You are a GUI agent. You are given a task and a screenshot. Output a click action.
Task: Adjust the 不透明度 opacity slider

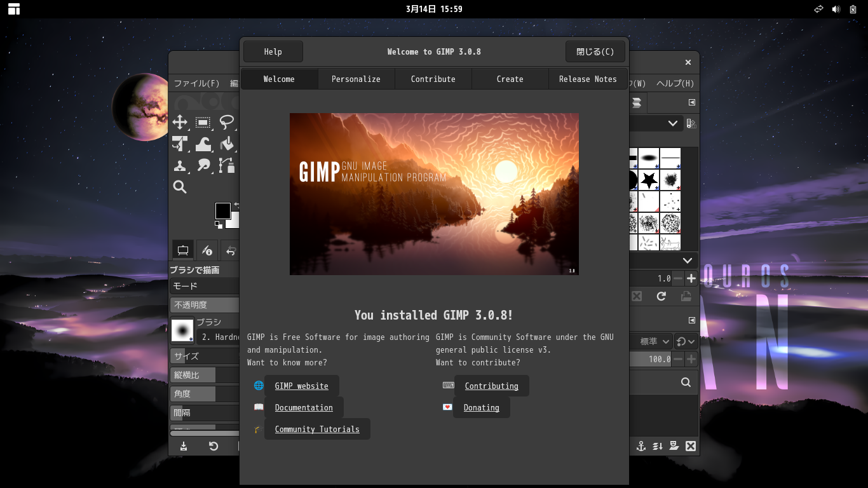[x=205, y=305]
